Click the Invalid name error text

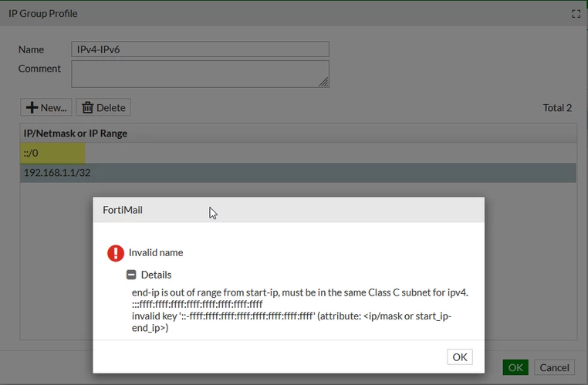click(x=156, y=252)
